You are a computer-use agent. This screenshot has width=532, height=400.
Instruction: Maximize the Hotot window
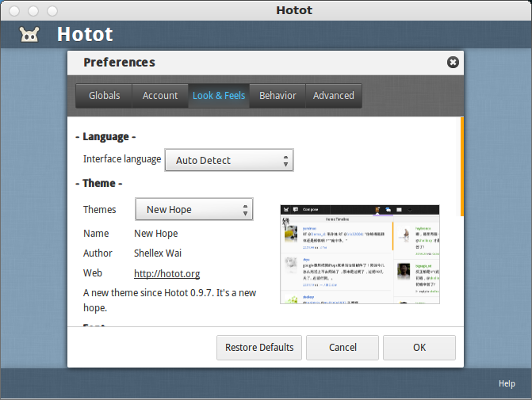tap(52, 11)
